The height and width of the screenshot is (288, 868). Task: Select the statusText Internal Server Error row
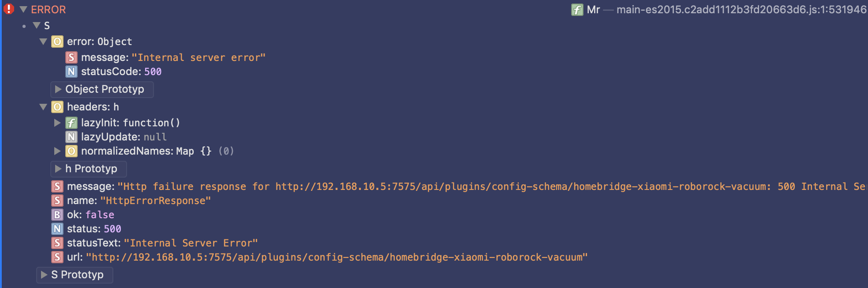[x=155, y=243]
